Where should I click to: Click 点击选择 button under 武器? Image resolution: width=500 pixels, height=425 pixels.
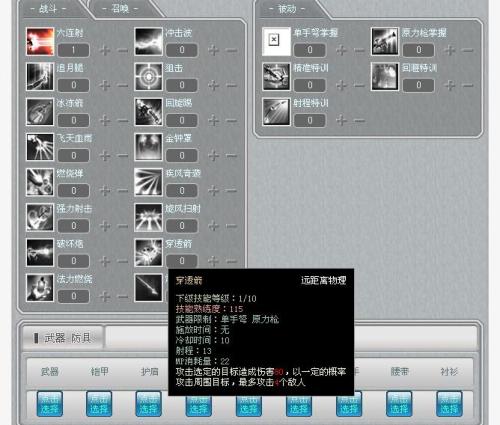[x=50, y=404]
